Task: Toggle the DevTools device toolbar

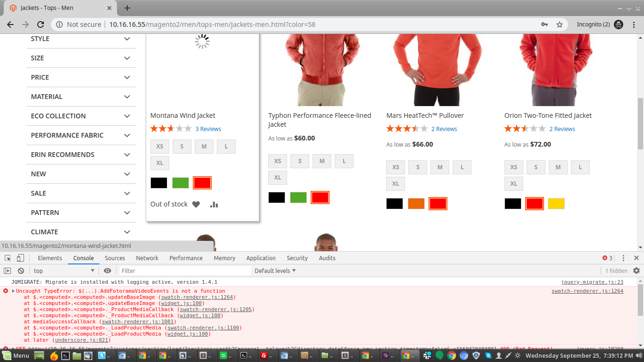Action: (20, 258)
